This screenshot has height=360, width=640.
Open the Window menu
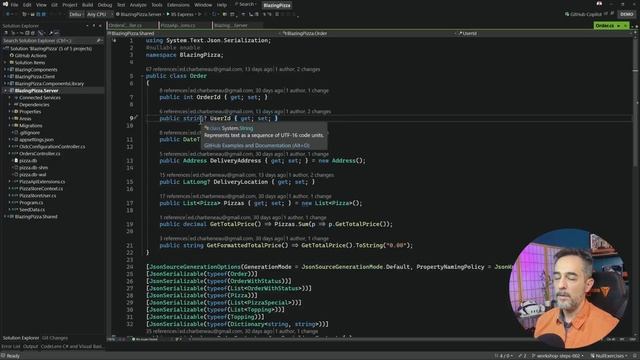click(203, 5)
